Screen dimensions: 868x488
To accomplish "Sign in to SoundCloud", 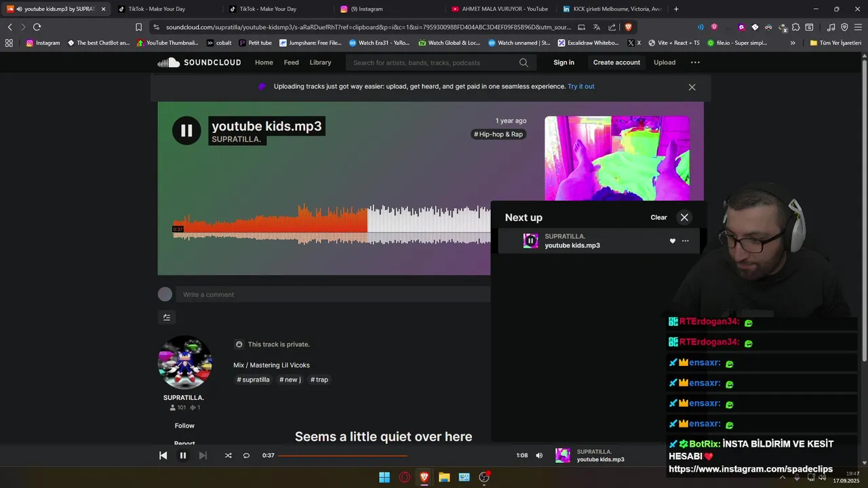I will (564, 62).
